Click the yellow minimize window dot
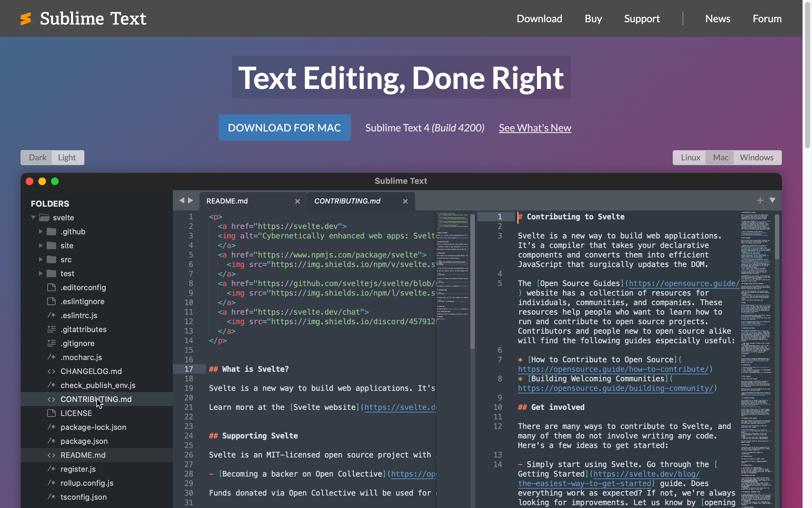 (42, 181)
